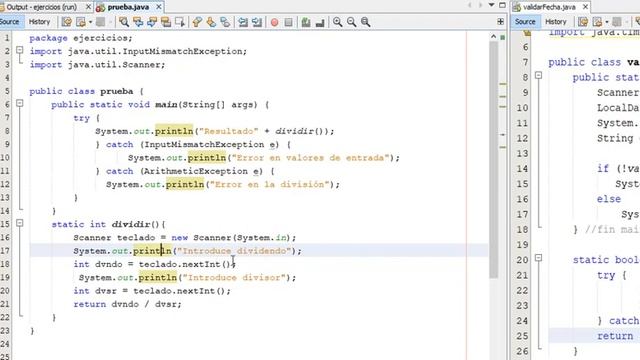Toggle Highlight Search in editor toolbar

tap(166, 22)
